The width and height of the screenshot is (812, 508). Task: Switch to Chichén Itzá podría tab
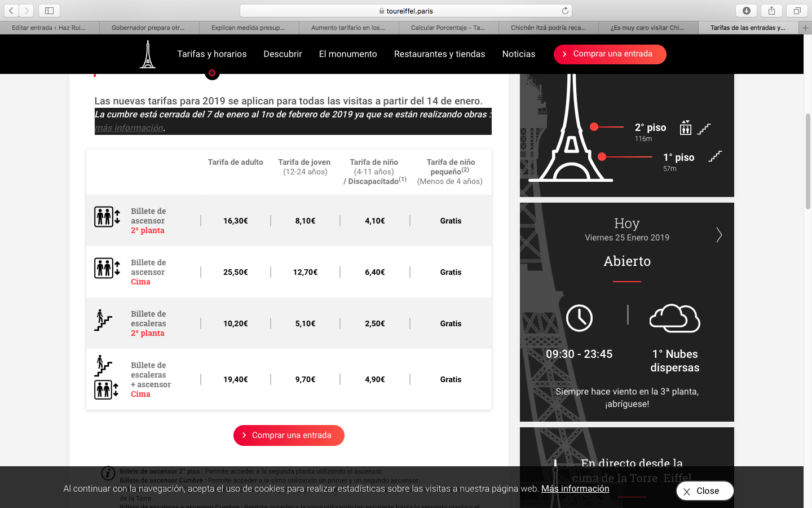(548, 28)
